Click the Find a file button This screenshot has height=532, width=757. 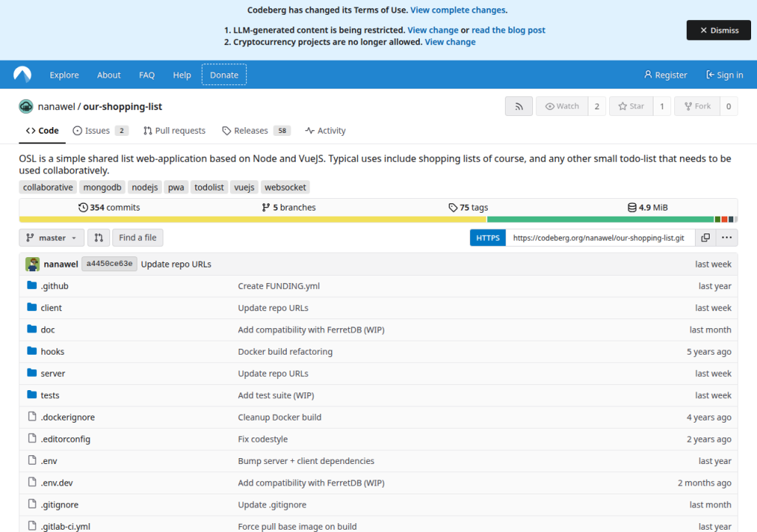pos(138,237)
